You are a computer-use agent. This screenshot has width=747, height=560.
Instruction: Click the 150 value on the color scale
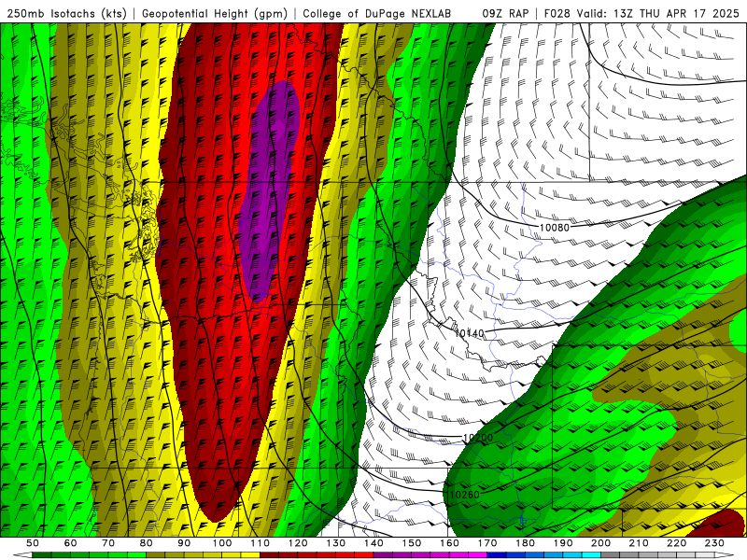tap(412, 543)
